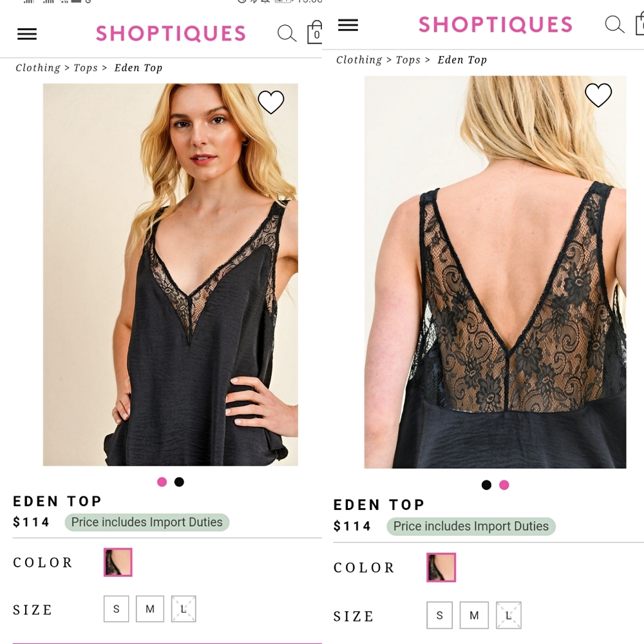Go to Clothing breadcrumb in left panel

tap(38, 68)
